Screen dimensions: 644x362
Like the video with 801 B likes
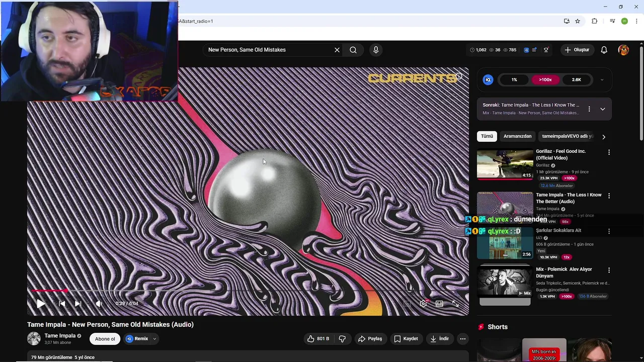tap(318, 339)
